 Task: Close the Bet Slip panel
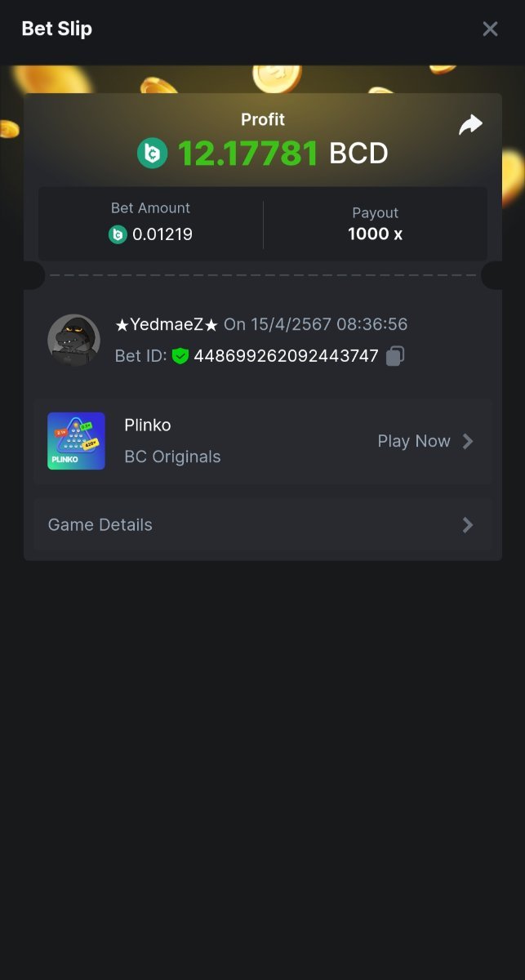coord(490,29)
